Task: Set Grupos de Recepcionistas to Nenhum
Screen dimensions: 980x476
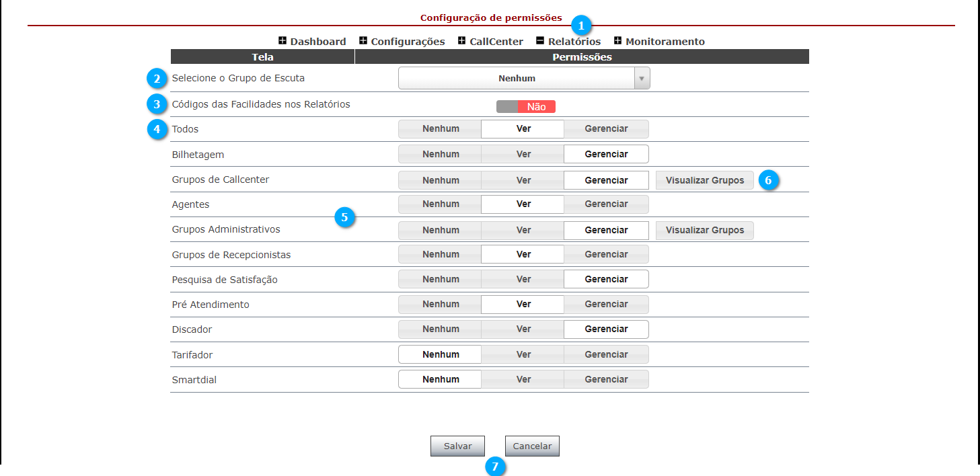Action: (441, 254)
